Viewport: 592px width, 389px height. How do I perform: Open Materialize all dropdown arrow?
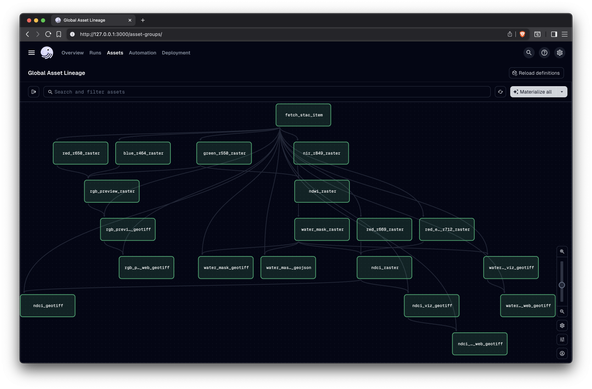coord(562,92)
